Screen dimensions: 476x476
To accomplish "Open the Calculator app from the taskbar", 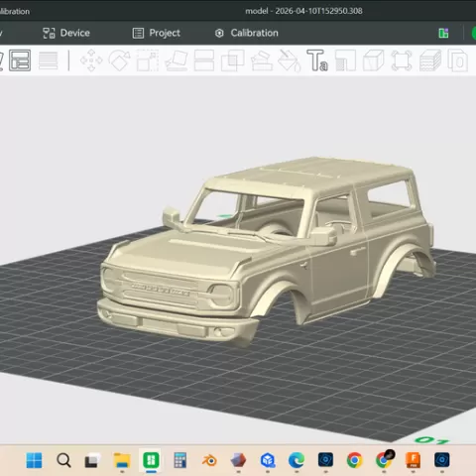I will (x=180, y=460).
